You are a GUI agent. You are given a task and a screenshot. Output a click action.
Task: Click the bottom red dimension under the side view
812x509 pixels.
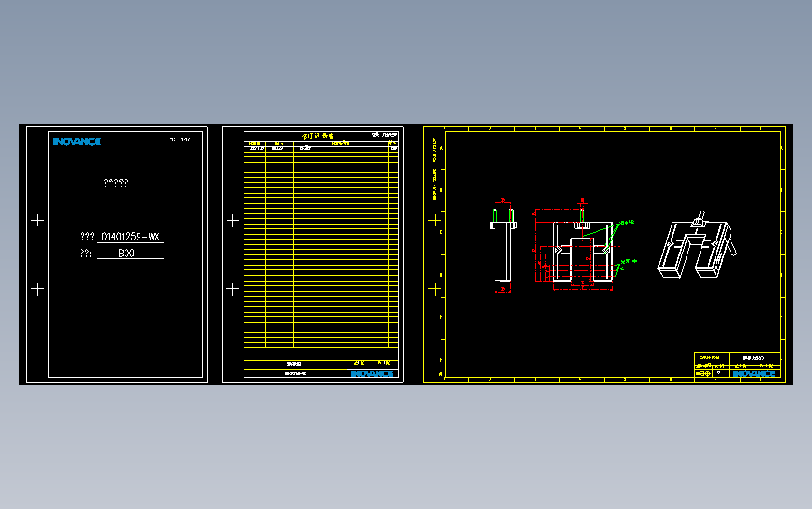click(503, 289)
